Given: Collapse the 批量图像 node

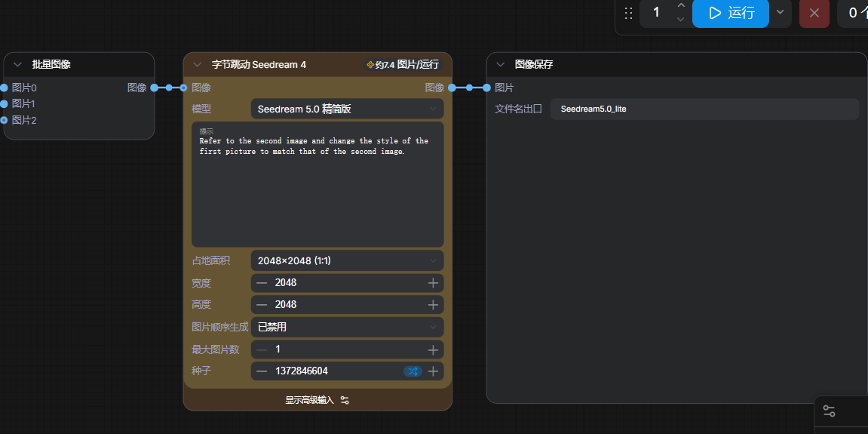Looking at the screenshot, I should (x=17, y=65).
